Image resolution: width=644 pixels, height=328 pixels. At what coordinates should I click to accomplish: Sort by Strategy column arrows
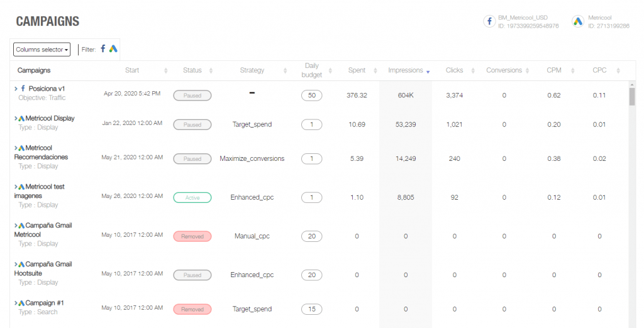(285, 70)
